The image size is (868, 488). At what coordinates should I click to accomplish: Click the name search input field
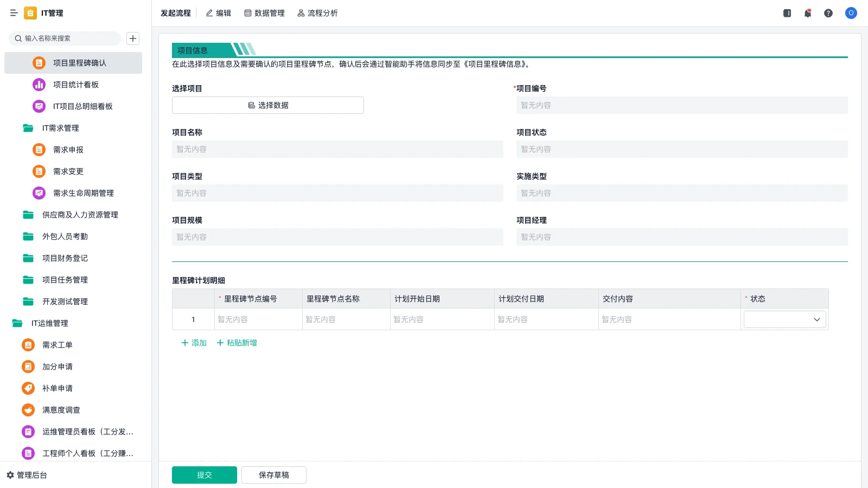click(65, 38)
